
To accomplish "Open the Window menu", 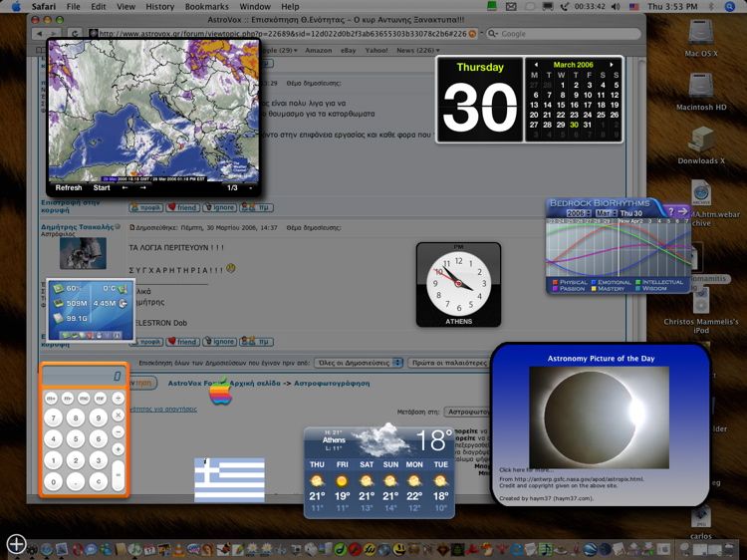I will (255, 7).
